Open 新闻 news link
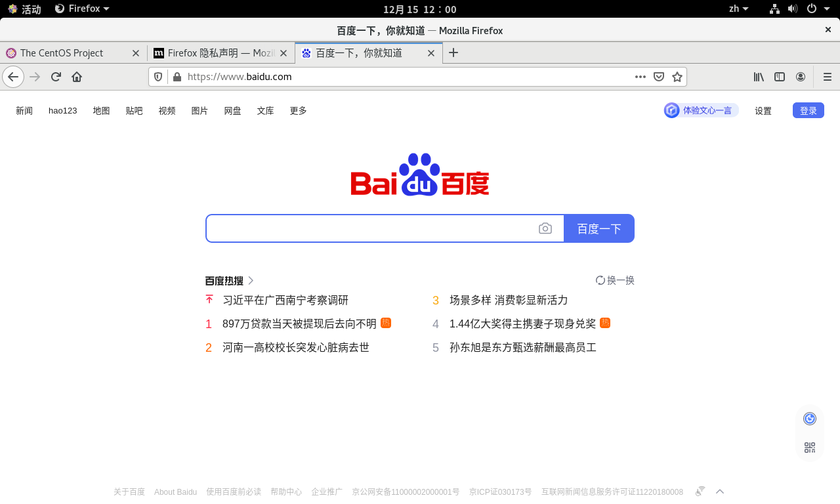The width and height of the screenshot is (840, 504). click(x=24, y=111)
